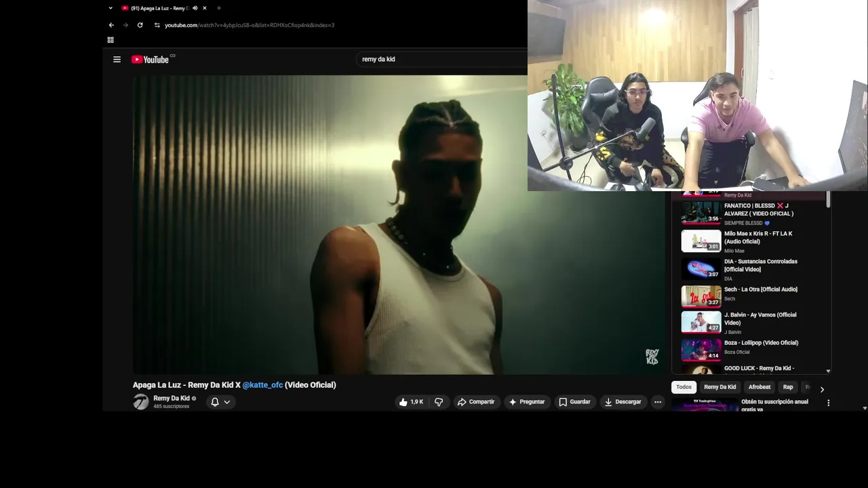The image size is (868, 488).
Task: Play Milo Mae x Kris R FT LA K
Action: 758,237
